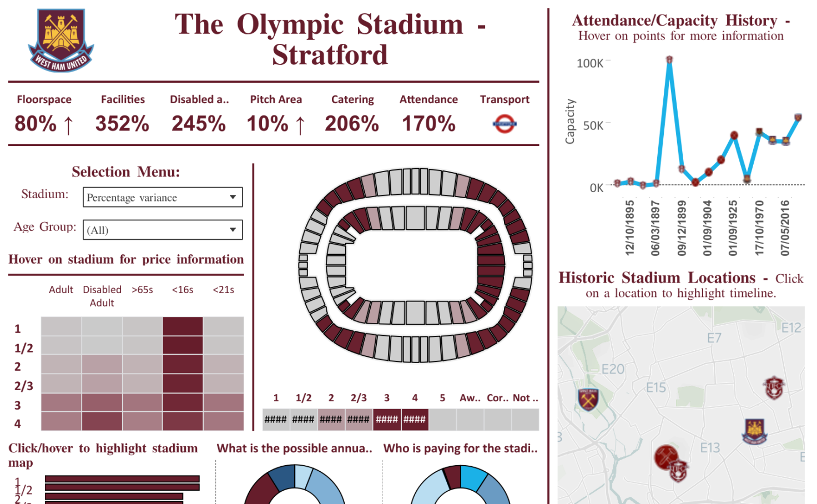Select the "3" price band legend cell
The width and height of the screenshot is (817, 504).
coord(387,420)
